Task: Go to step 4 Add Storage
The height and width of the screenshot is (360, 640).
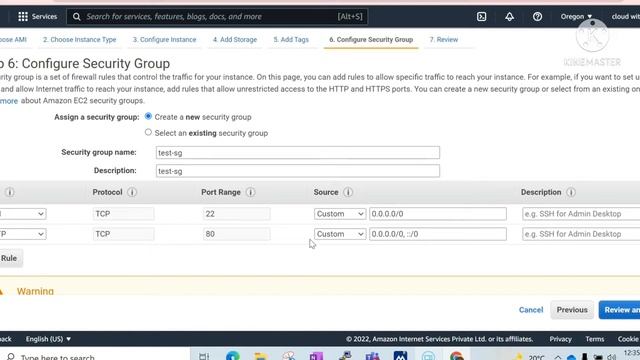Action: (x=235, y=40)
